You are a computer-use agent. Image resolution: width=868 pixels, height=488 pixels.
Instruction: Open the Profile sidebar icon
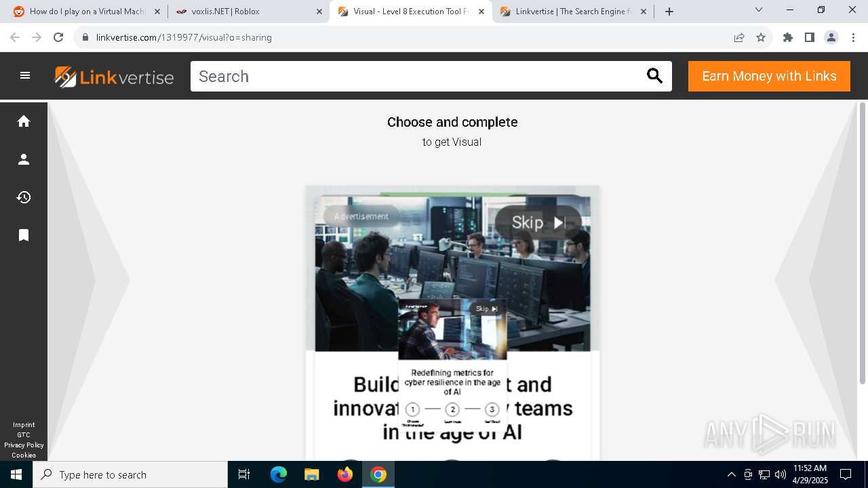click(x=24, y=159)
